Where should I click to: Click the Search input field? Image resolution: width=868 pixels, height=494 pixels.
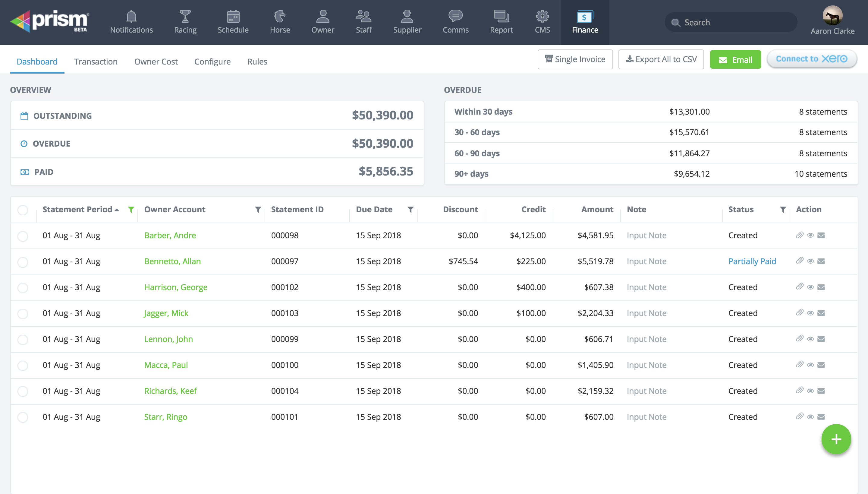coord(730,22)
